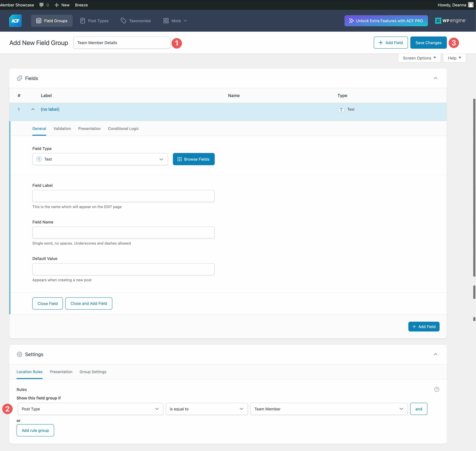Viewport: 476px width, 451px height.
Task: Collapse field row 1 with the chevron
Action: pos(33,109)
